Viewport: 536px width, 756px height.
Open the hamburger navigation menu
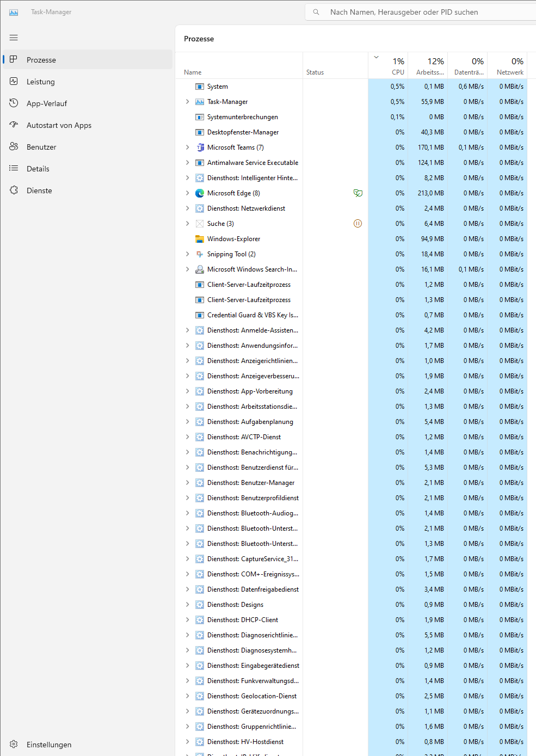coord(14,38)
